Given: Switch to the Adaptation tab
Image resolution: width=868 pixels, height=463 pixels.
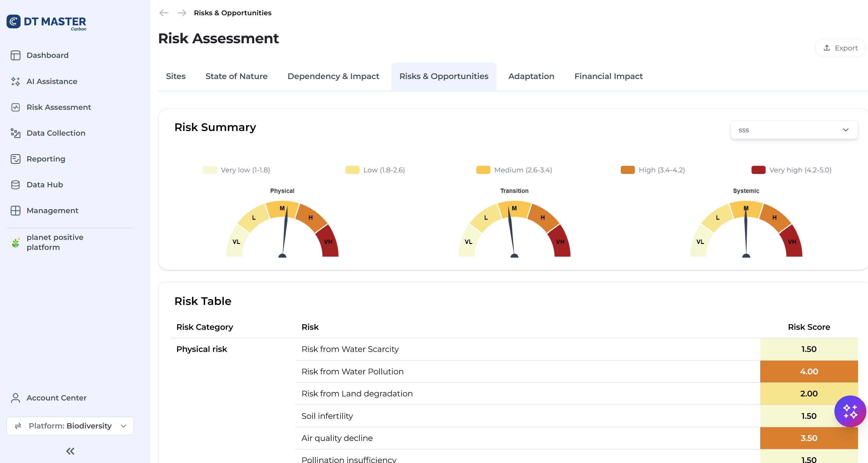Looking at the screenshot, I should pyautogui.click(x=531, y=77).
